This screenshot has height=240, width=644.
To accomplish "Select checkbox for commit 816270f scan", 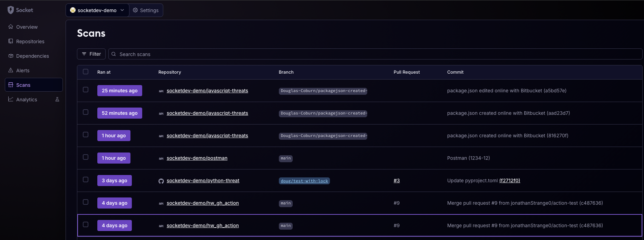I will (x=86, y=135).
